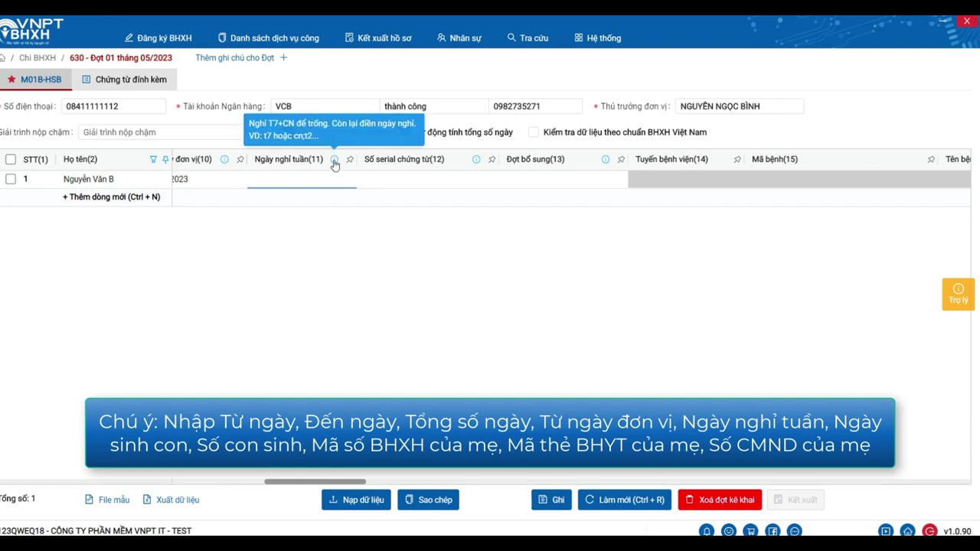This screenshot has width=980, height=551.
Task: Open the shopping cart icon in footer
Action: point(750,531)
